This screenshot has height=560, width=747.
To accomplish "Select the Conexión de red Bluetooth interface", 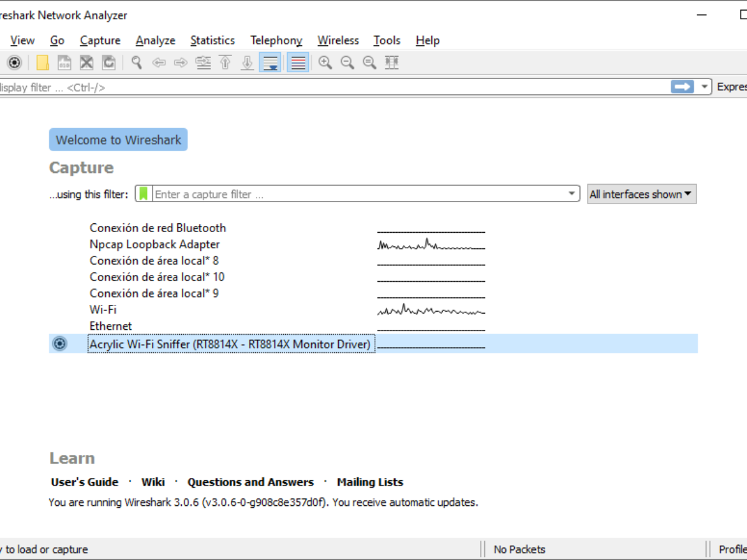I will 157,228.
